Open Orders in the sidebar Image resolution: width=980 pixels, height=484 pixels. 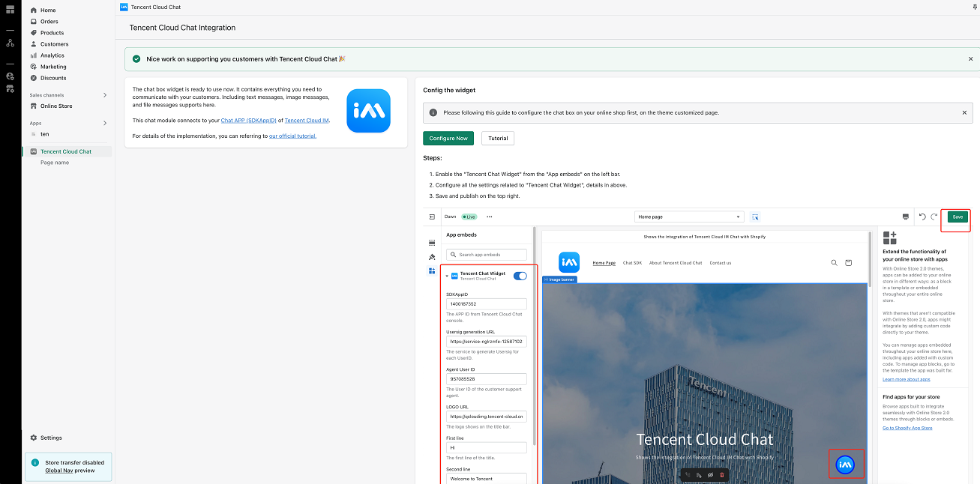click(x=49, y=22)
